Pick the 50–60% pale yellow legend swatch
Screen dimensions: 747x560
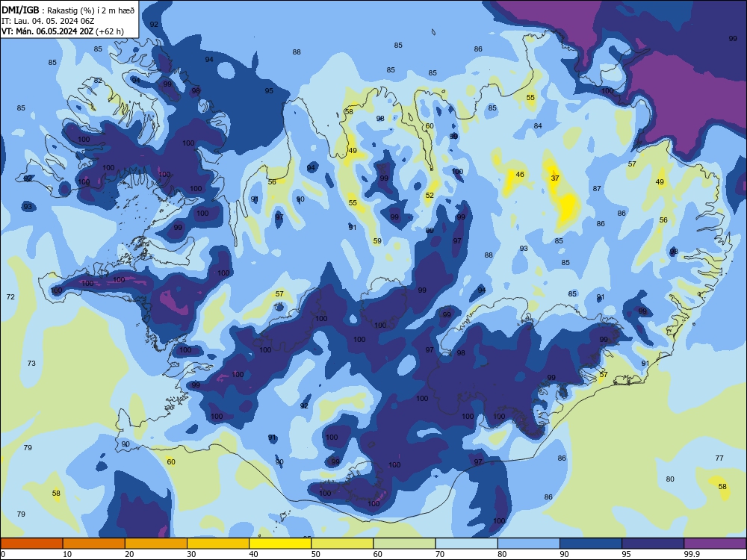[x=342, y=544]
